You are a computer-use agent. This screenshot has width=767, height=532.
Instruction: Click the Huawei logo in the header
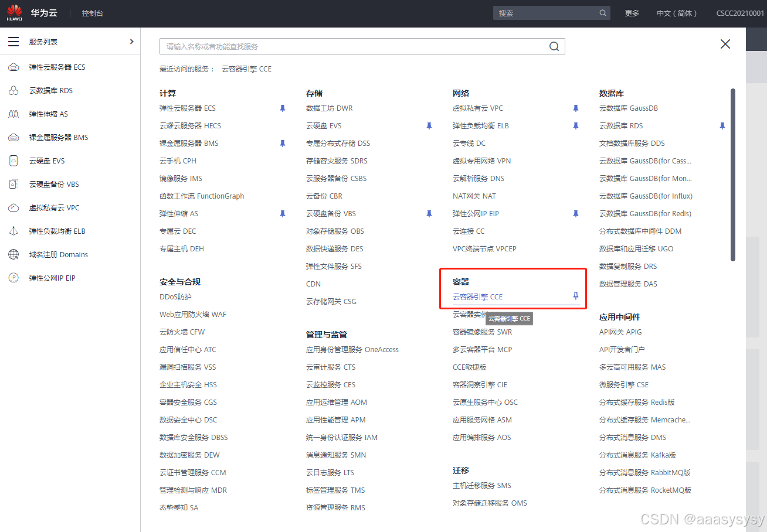click(15, 13)
